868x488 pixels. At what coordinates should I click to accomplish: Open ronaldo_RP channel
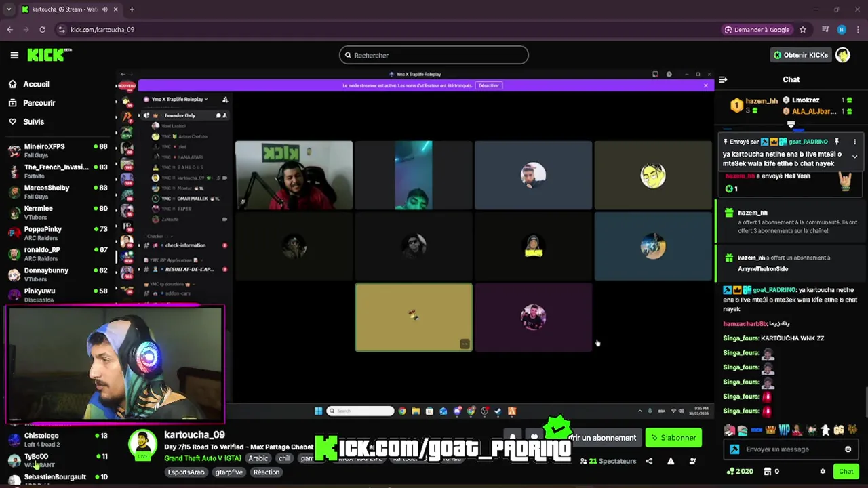[57, 253]
